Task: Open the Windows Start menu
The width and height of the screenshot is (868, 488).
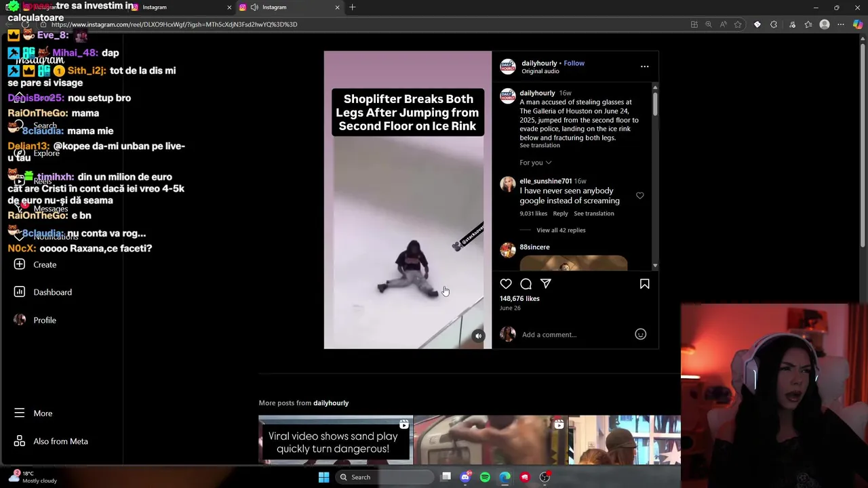Action: (x=323, y=477)
